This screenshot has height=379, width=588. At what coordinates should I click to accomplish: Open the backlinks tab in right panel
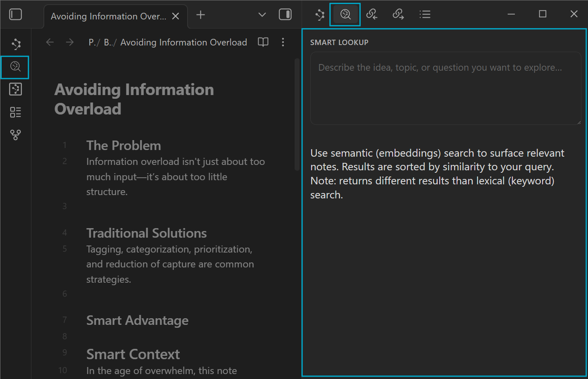pos(371,14)
